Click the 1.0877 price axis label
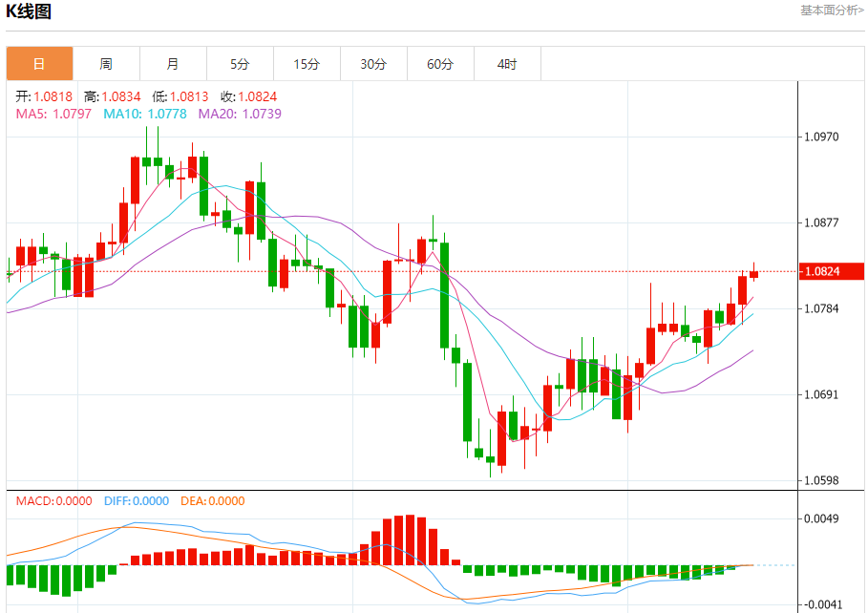 [x=821, y=222]
